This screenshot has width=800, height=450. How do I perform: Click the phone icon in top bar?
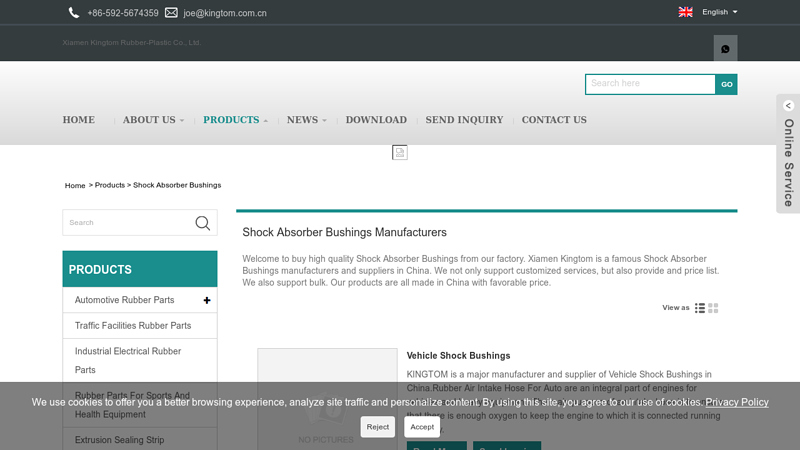(74, 13)
